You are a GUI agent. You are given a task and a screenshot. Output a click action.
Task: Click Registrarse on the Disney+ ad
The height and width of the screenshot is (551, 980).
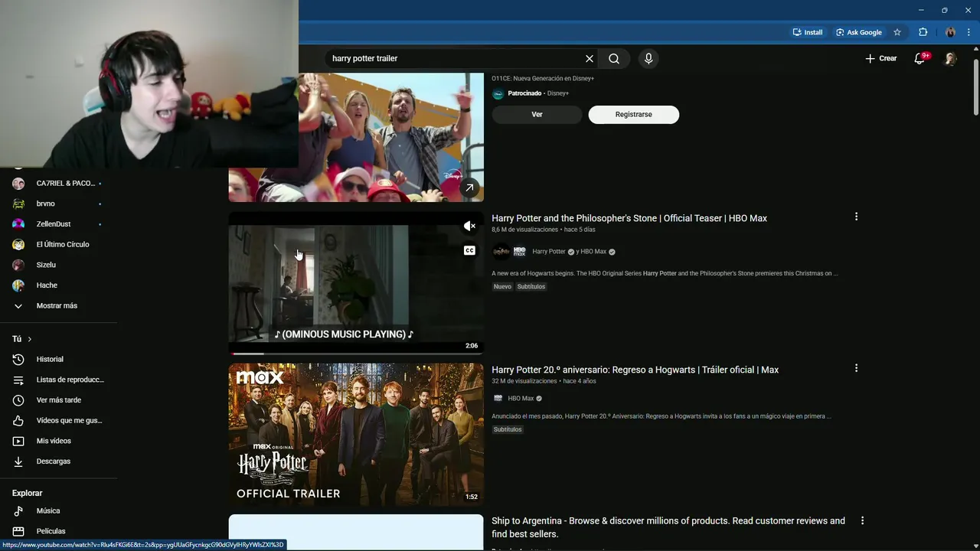(x=633, y=114)
